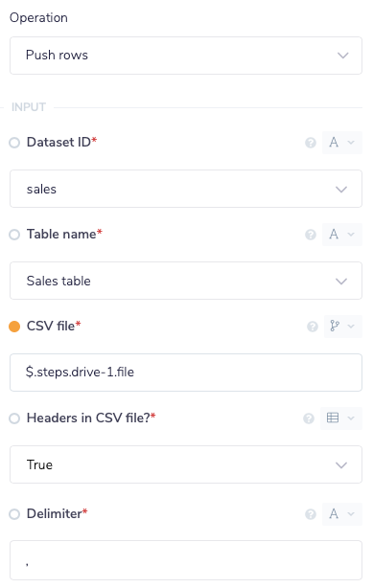This screenshot has width=373, height=588.
Task: Open help icon for Dataset ID
Action: click(x=311, y=143)
